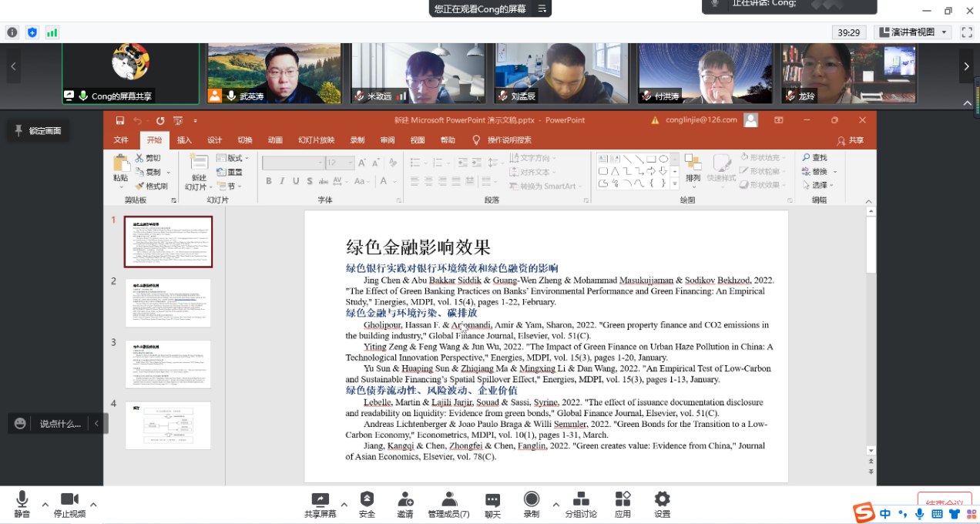Enter full screen using top-right icon
This screenshot has height=524, width=980.
tap(967, 32)
